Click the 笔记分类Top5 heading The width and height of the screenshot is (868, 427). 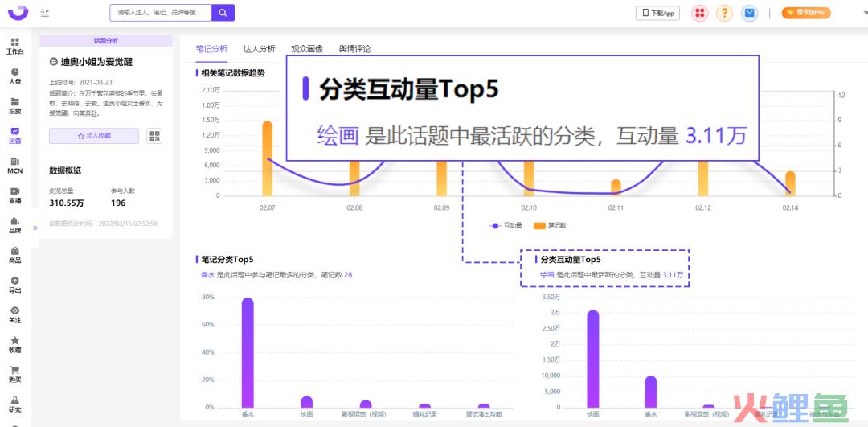[227, 259]
